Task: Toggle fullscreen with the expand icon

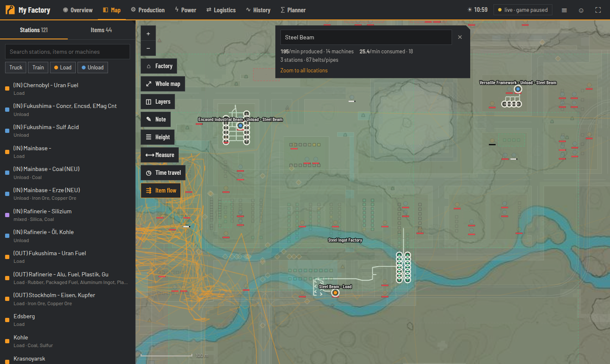Action: click(x=598, y=10)
